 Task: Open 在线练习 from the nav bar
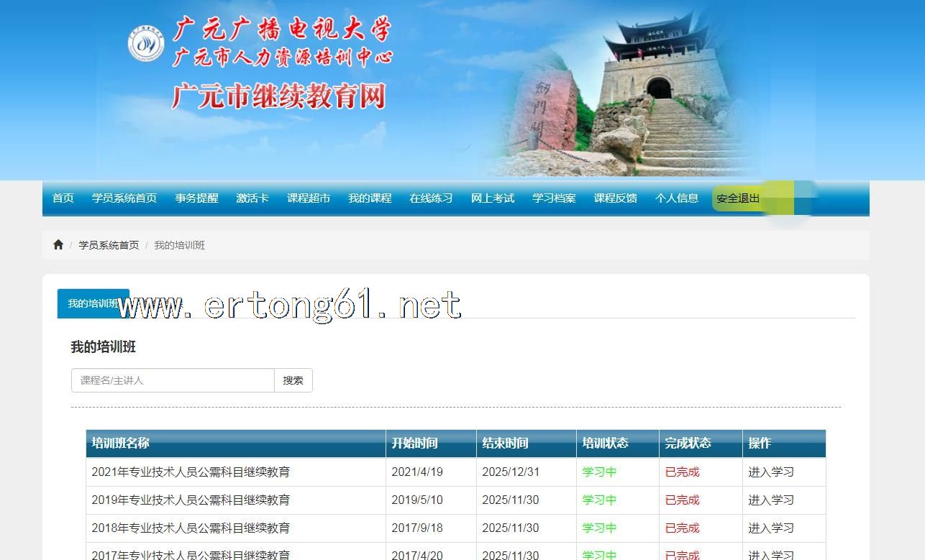click(431, 198)
